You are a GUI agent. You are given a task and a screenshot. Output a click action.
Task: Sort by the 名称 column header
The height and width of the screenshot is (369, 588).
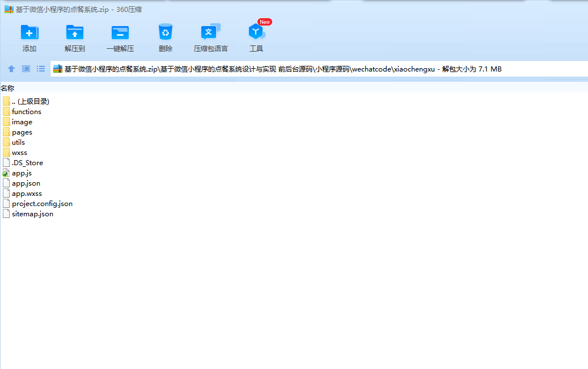(x=7, y=88)
